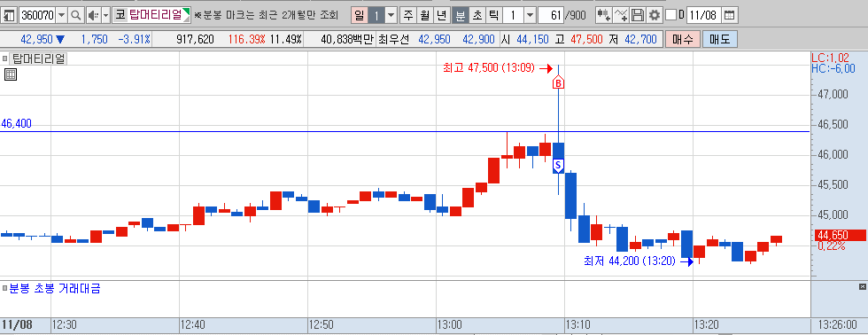Screen dimensions: 868x335
Task: Toggle the box before 분봉 초봉 거래대금
Action: 4,289
